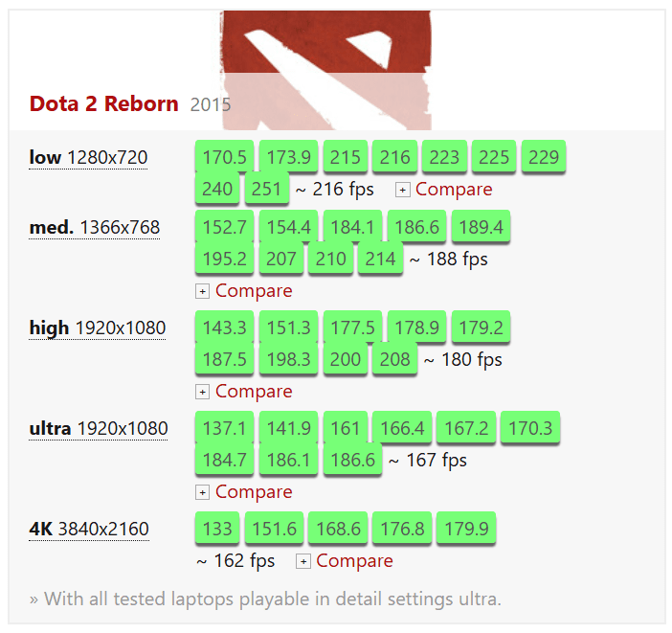672x633 pixels.
Task: Click the Dota 2 logo image
Action: click(x=326, y=70)
